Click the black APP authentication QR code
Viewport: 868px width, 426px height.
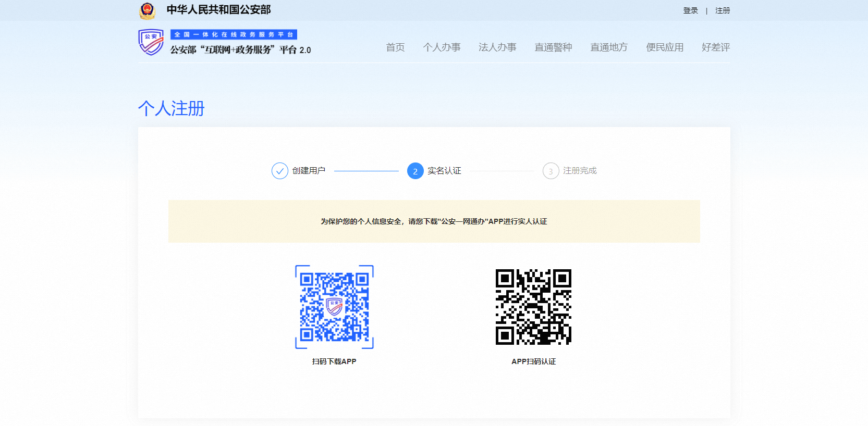(533, 307)
